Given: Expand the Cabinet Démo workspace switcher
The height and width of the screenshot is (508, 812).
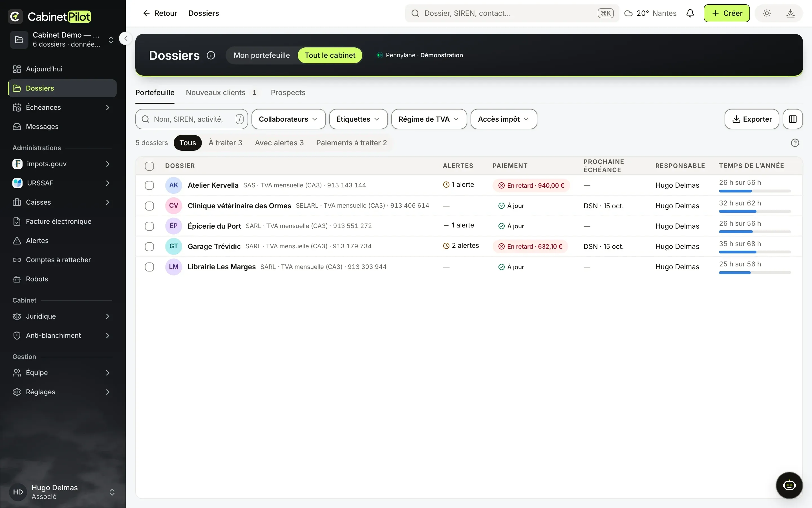Looking at the screenshot, I should point(62,40).
